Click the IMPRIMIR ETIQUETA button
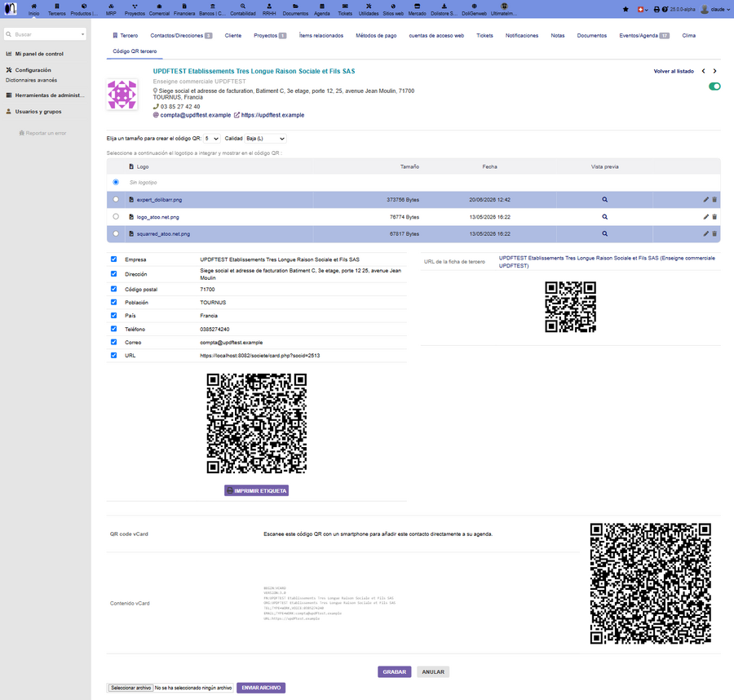This screenshot has width=734, height=700. point(257,490)
